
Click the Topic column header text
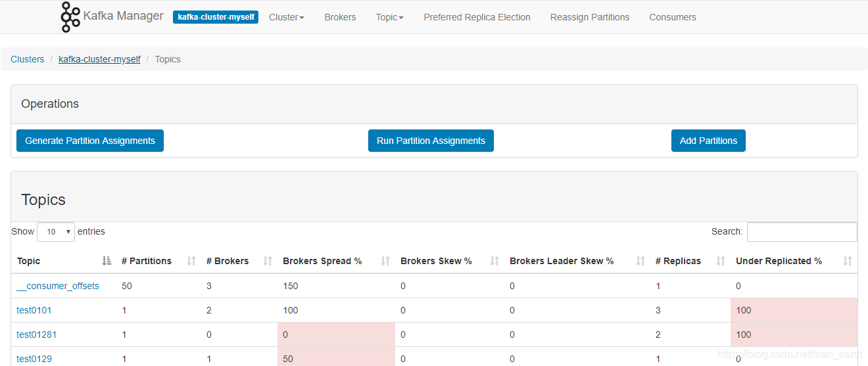pos(29,261)
